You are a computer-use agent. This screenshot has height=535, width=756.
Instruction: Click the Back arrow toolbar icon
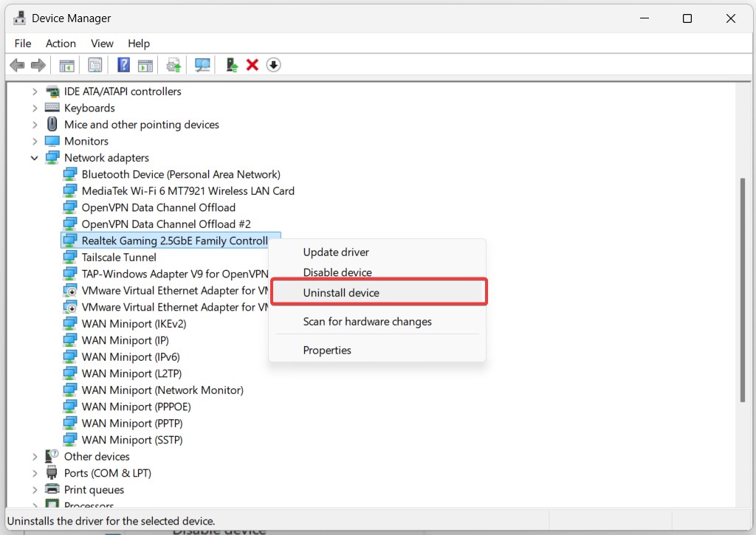18,65
